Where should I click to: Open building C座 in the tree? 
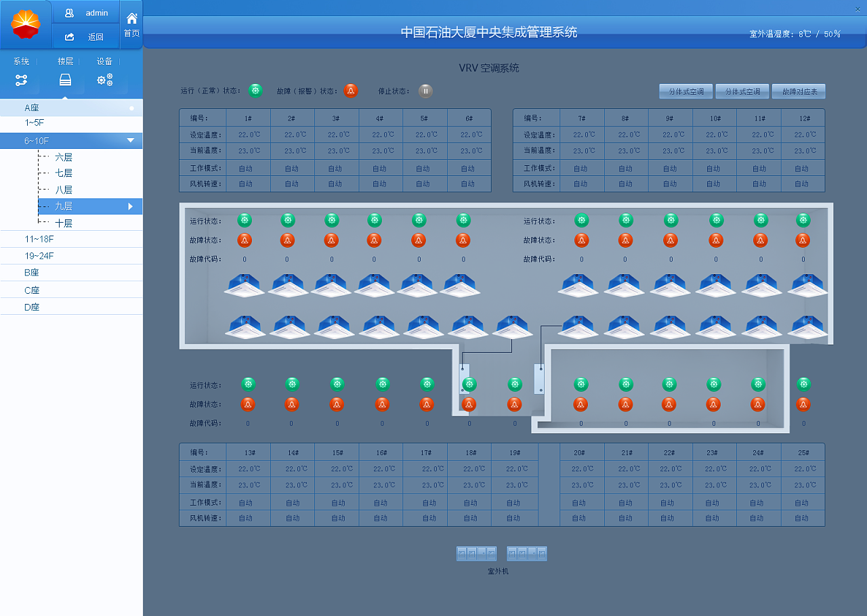71,290
